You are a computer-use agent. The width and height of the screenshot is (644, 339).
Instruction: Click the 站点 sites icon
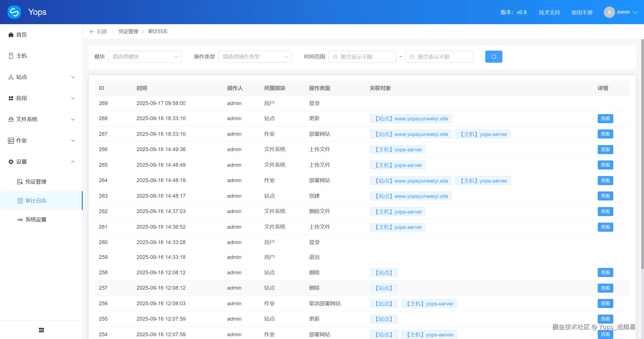tap(11, 77)
